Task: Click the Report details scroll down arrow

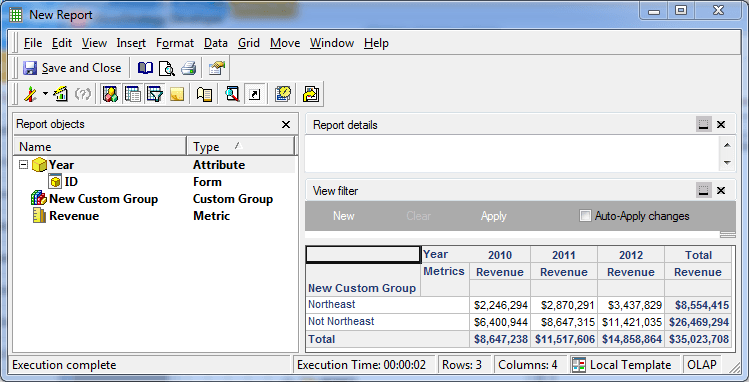Action: pyautogui.click(x=727, y=163)
